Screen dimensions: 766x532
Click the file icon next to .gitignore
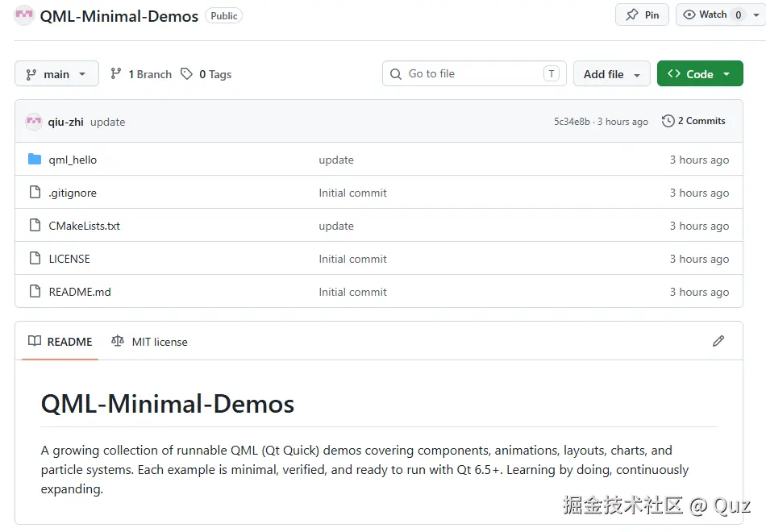(x=35, y=192)
